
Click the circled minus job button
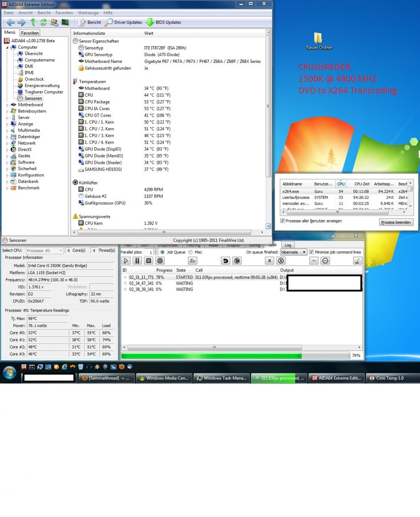pos(325,261)
